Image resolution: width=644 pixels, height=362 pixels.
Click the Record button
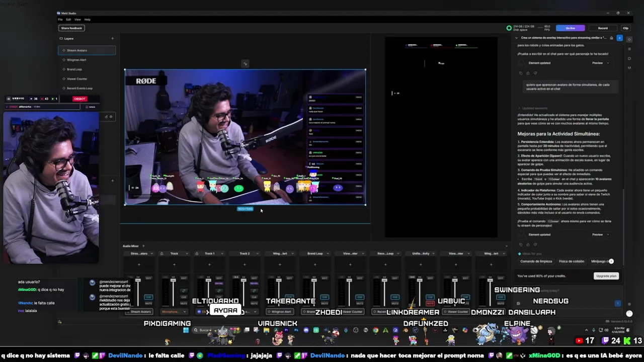click(603, 28)
